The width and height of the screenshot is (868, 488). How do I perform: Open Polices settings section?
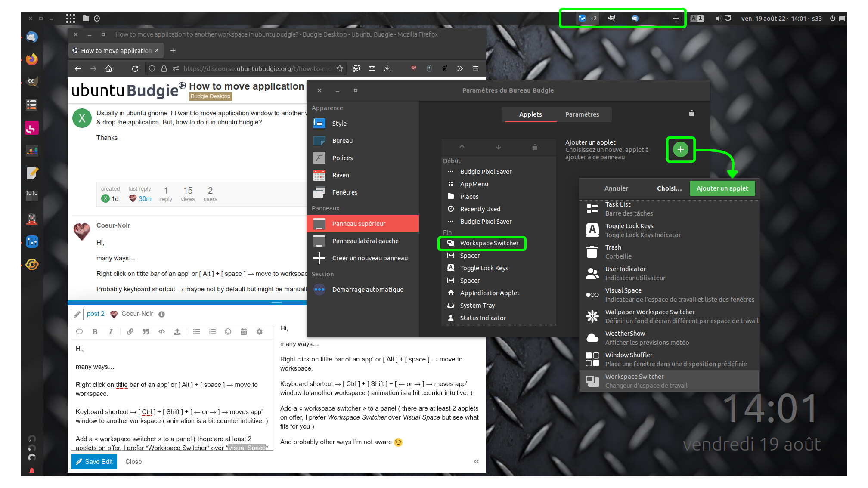pos(363,158)
